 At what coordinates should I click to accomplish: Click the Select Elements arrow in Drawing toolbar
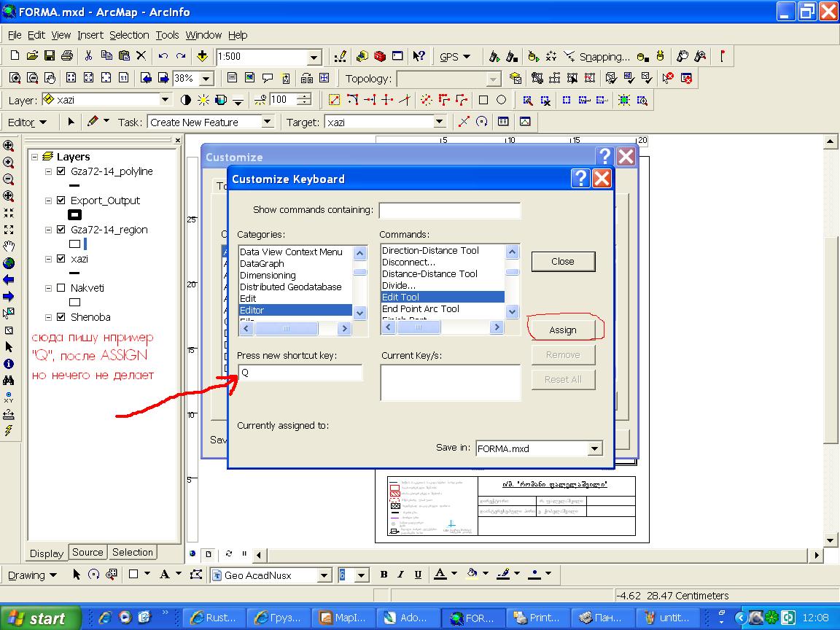coord(76,575)
